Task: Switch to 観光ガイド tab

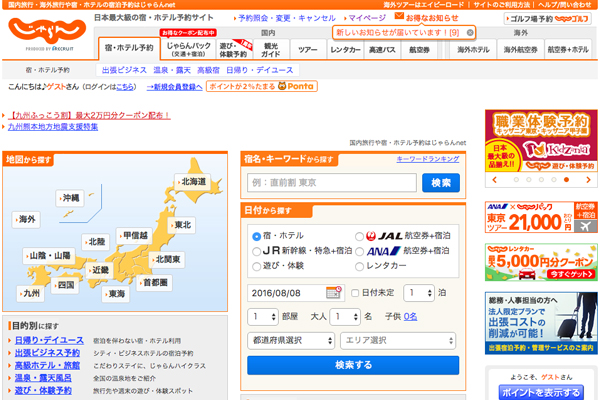Action: [271, 49]
